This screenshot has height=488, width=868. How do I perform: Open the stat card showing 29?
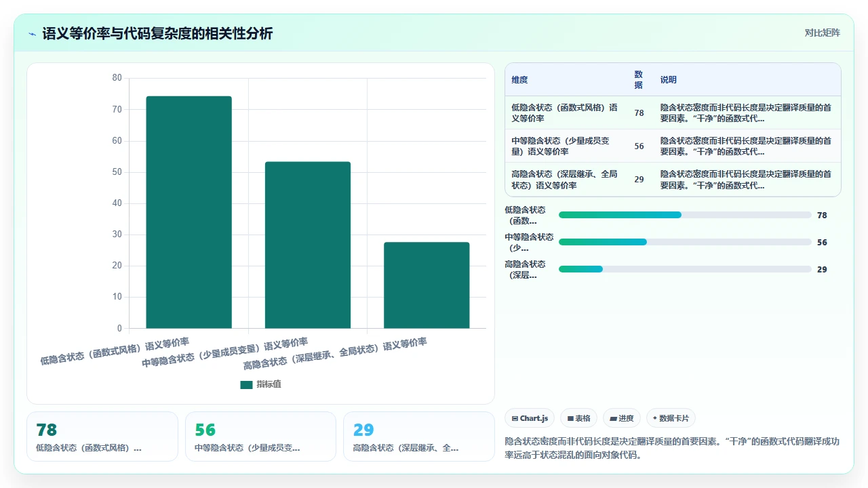419,436
